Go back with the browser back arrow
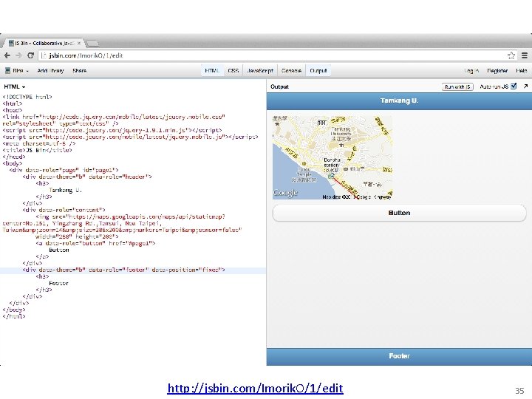Screen dimensions: 532x399 (x=7, y=55)
